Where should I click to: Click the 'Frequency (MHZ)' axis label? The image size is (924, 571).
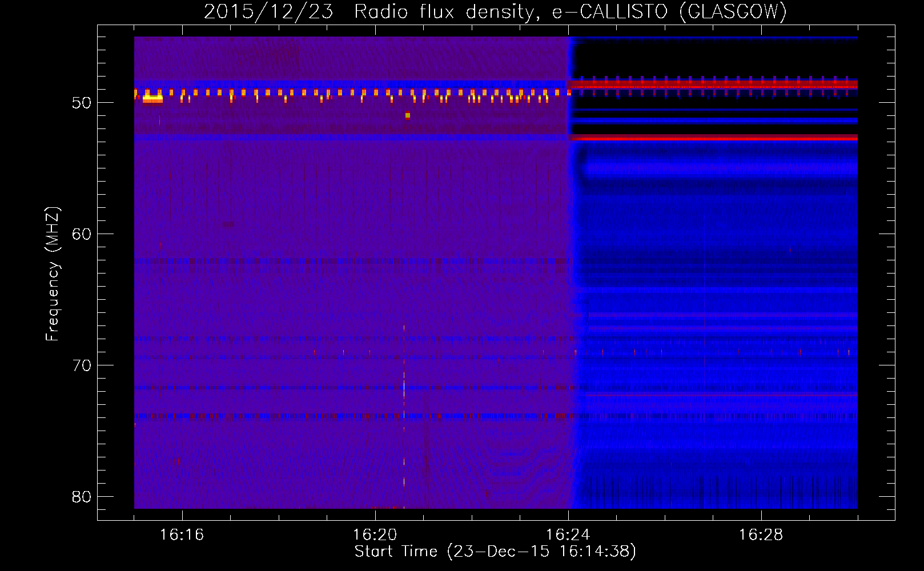click(53, 274)
